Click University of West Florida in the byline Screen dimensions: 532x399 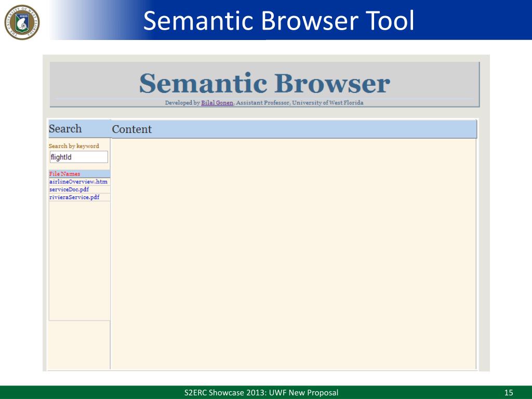coord(327,103)
